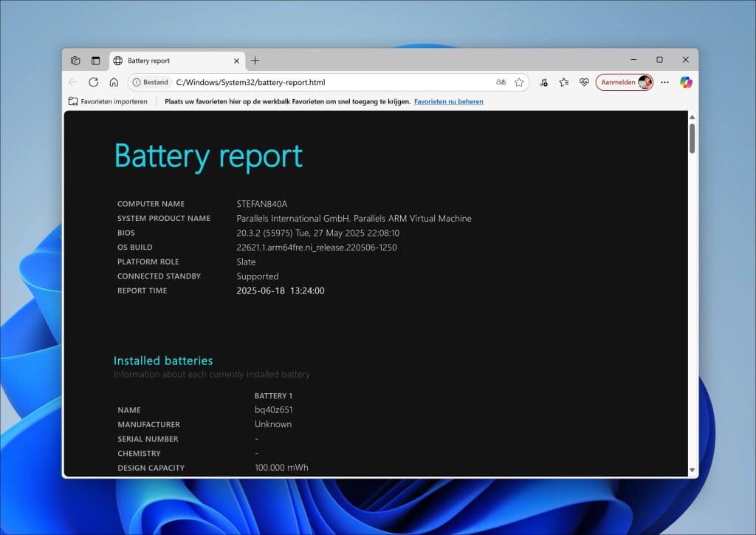Viewport: 756px width, 535px height.
Task: Click the CONNECTED STANDBY label
Action: tap(159, 276)
